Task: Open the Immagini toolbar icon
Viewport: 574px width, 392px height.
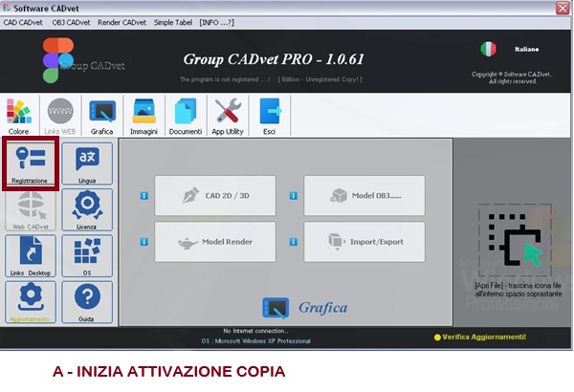Action: click(144, 115)
